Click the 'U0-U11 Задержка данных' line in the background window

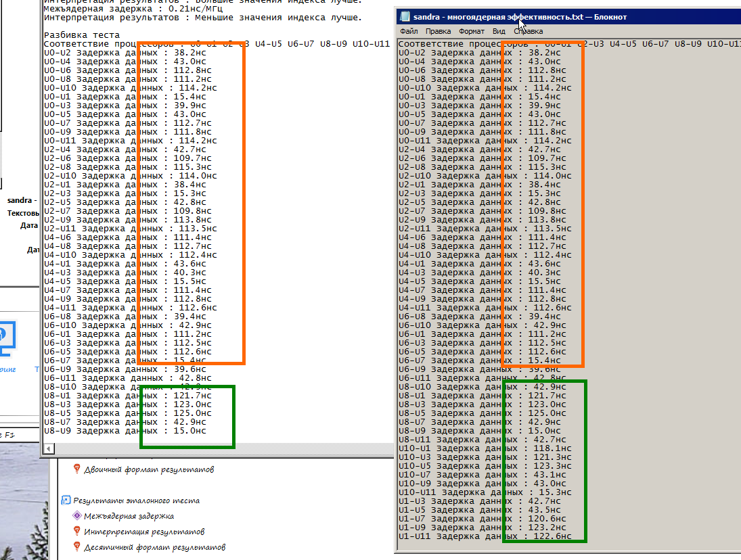coord(131,141)
